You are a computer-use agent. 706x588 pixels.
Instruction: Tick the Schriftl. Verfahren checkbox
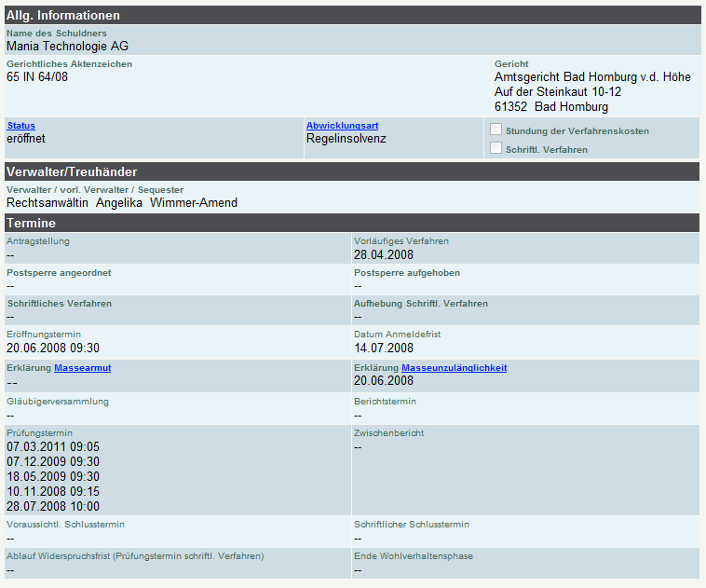coord(496,148)
